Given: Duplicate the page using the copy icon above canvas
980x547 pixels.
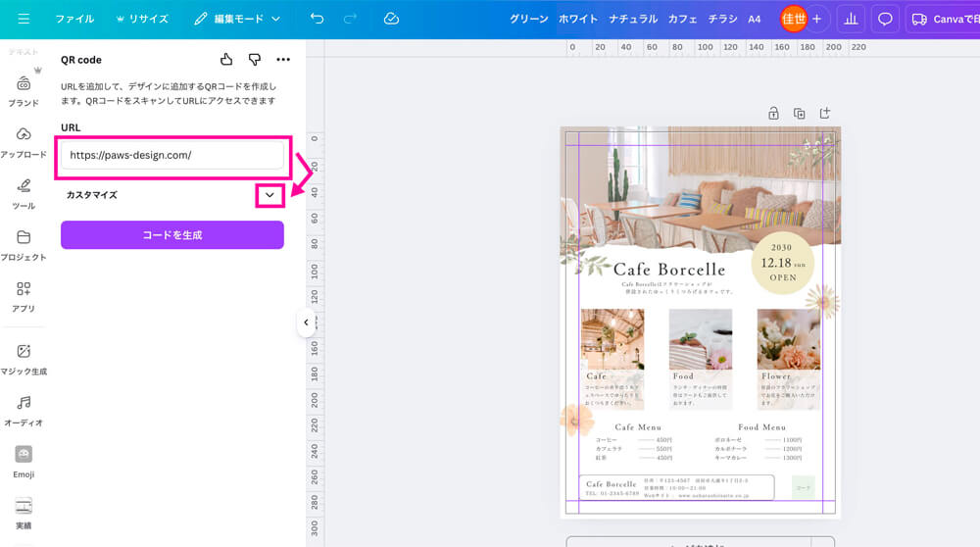Looking at the screenshot, I should tap(799, 114).
